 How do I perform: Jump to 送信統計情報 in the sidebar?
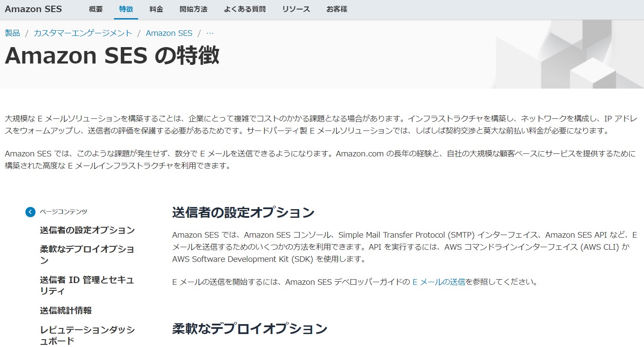point(66,310)
